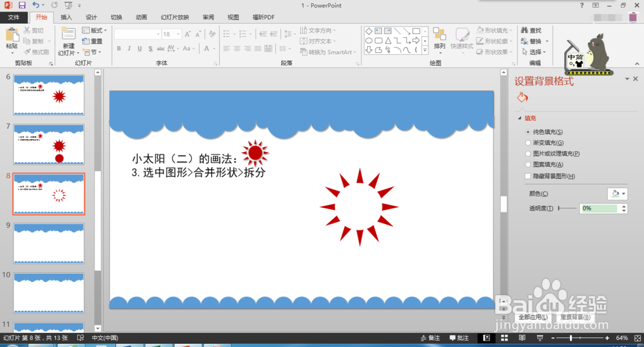Select Pattern fill radio option
The width and height of the screenshot is (644, 347).
coord(528,165)
